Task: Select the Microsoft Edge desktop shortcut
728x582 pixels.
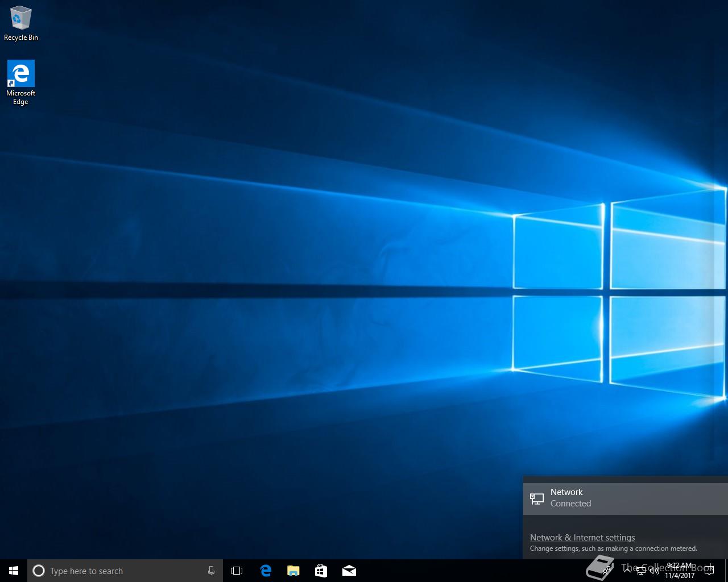Action: tap(20, 82)
